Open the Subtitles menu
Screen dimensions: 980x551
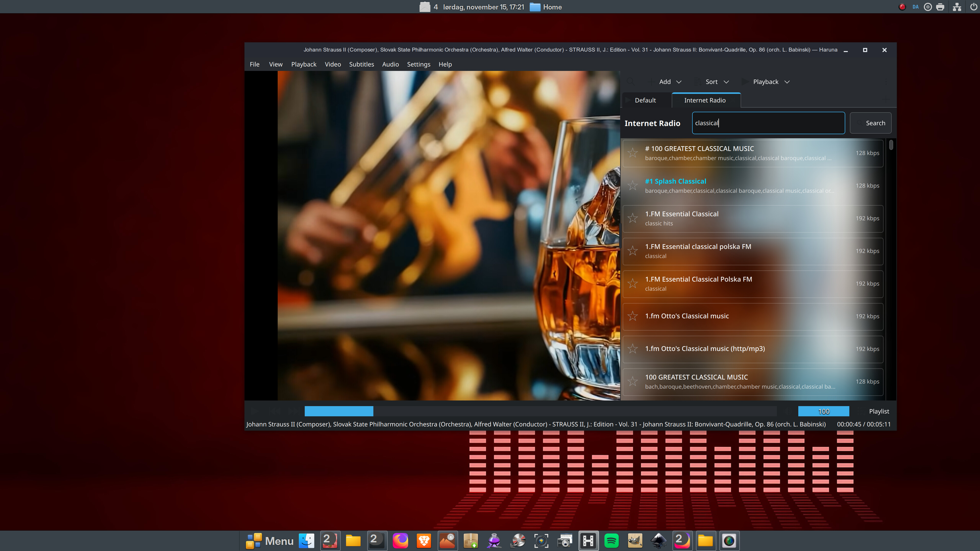click(x=361, y=64)
